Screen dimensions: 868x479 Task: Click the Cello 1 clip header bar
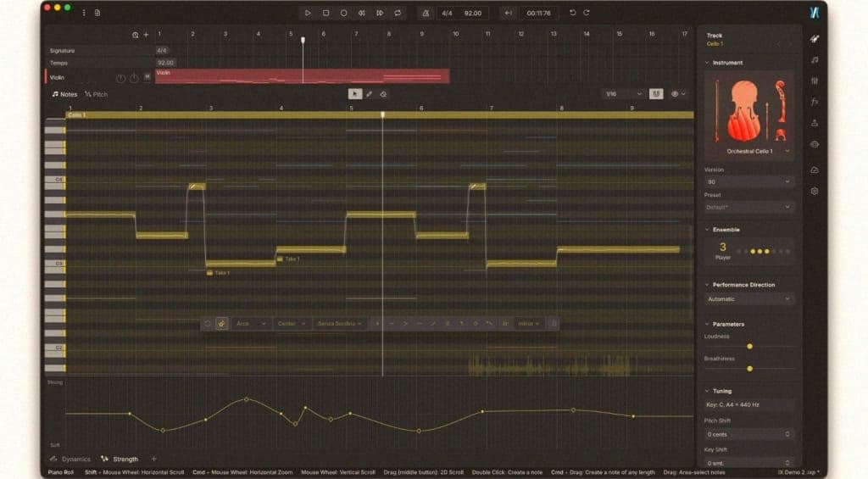380,114
